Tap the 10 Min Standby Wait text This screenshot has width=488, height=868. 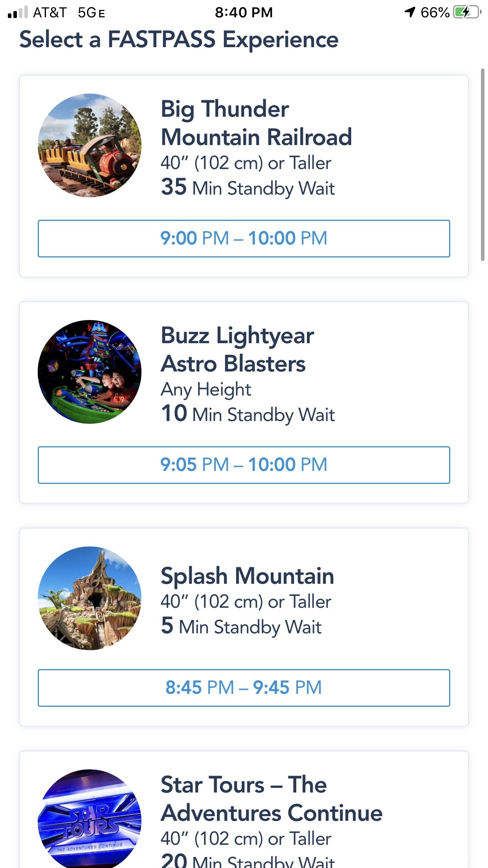tap(248, 414)
